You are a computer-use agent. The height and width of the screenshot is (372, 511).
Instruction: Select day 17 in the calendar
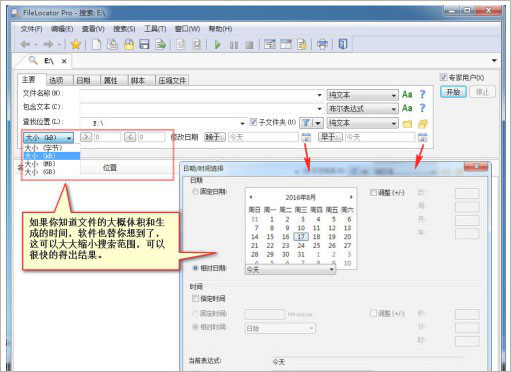[301, 237]
